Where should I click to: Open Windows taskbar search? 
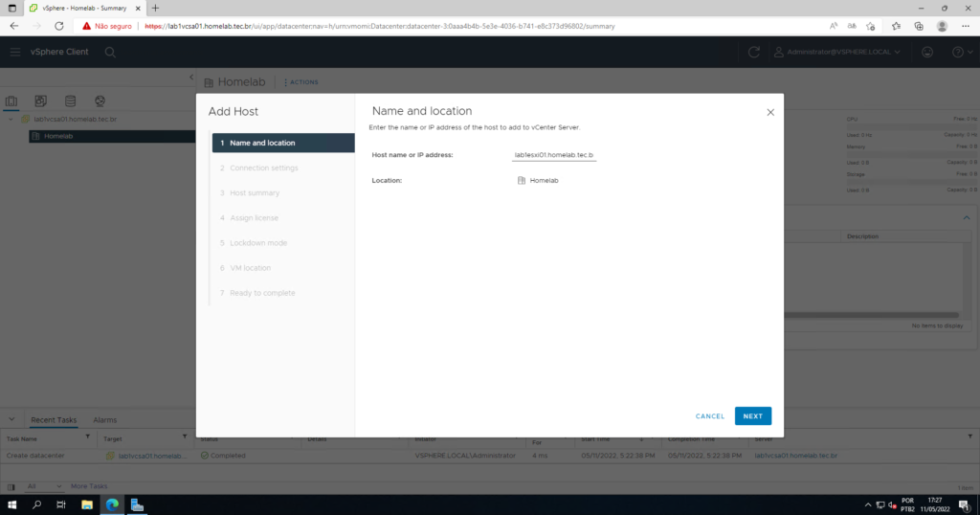click(x=36, y=505)
